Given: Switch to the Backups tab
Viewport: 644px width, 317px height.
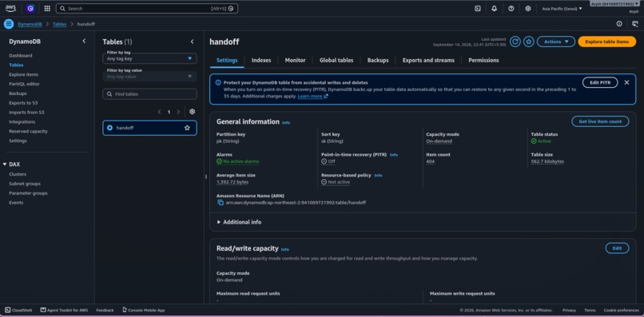Looking at the screenshot, I should click(x=378, y=60).
